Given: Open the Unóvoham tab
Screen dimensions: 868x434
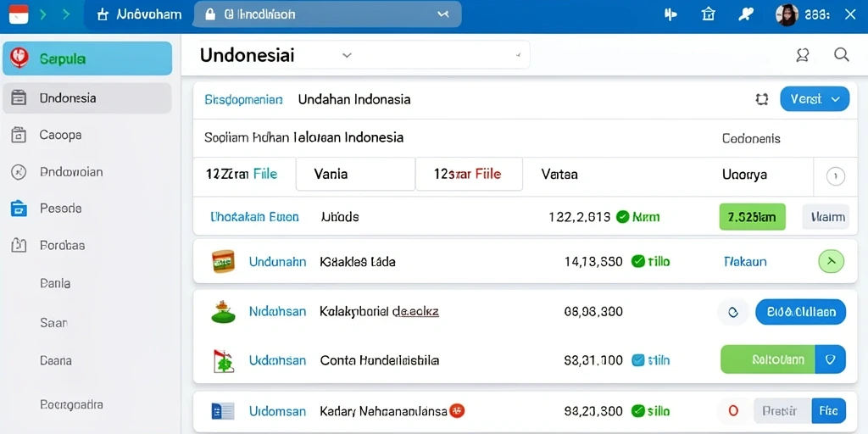Looking at the screenshot, I should [x=139, y=14].
